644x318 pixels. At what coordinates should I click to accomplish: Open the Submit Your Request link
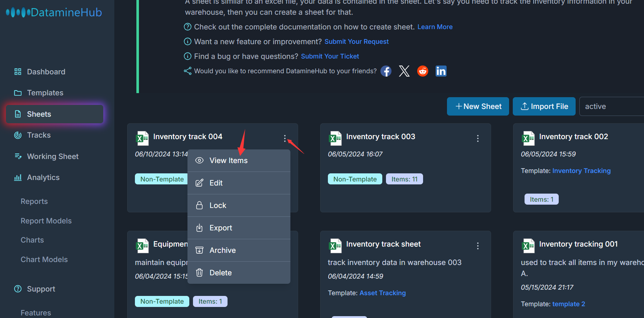pyautogui.click(x=357, y=42)
